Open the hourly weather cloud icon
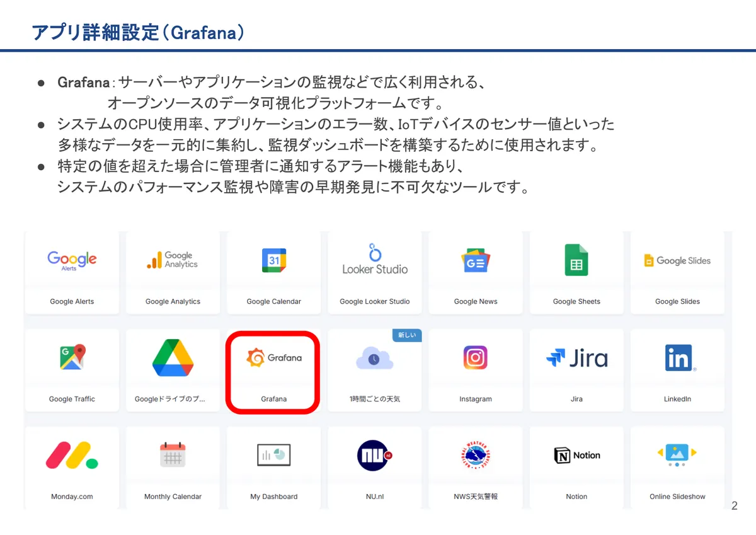The height and width of the screenshot is (535, 756). tap(374, 358)
